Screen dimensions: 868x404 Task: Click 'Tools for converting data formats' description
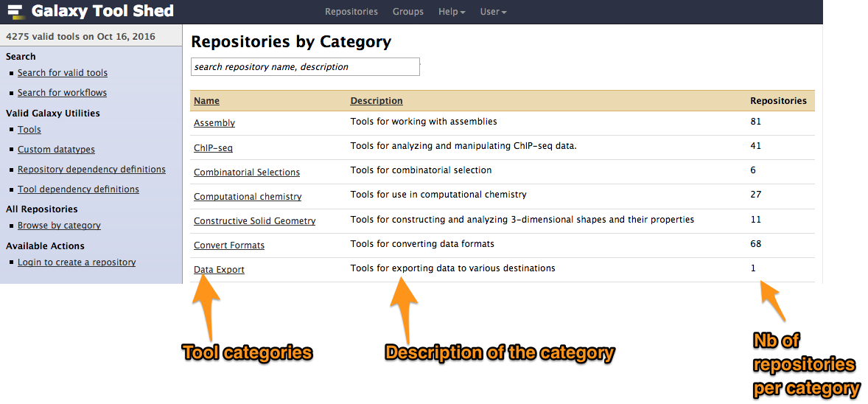(422, 244)
